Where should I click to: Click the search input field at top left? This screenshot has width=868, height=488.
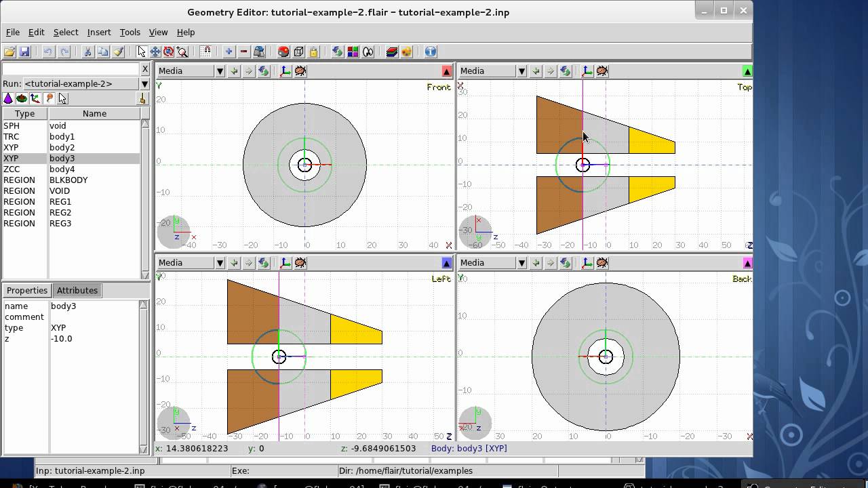pos(71,69)
